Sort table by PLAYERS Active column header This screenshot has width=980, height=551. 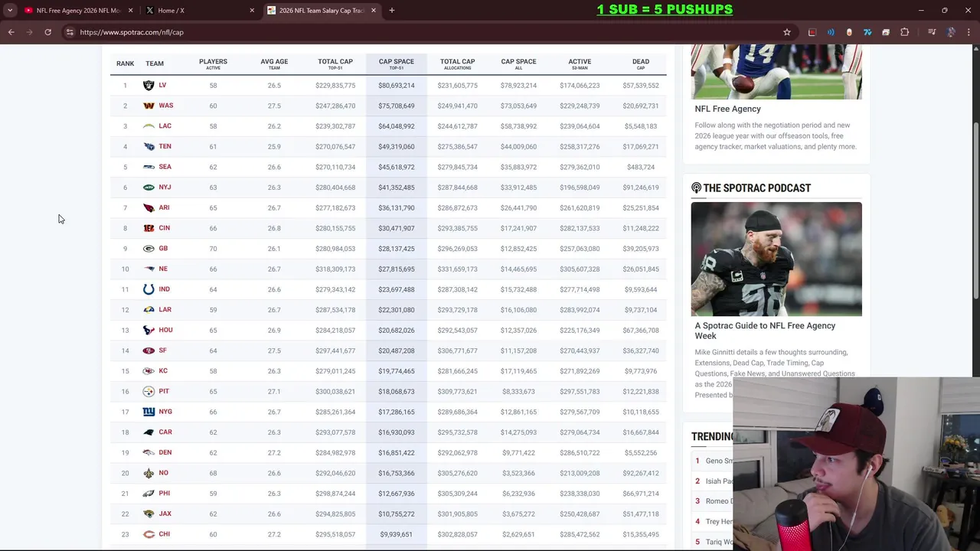click(x=213, y=64)
